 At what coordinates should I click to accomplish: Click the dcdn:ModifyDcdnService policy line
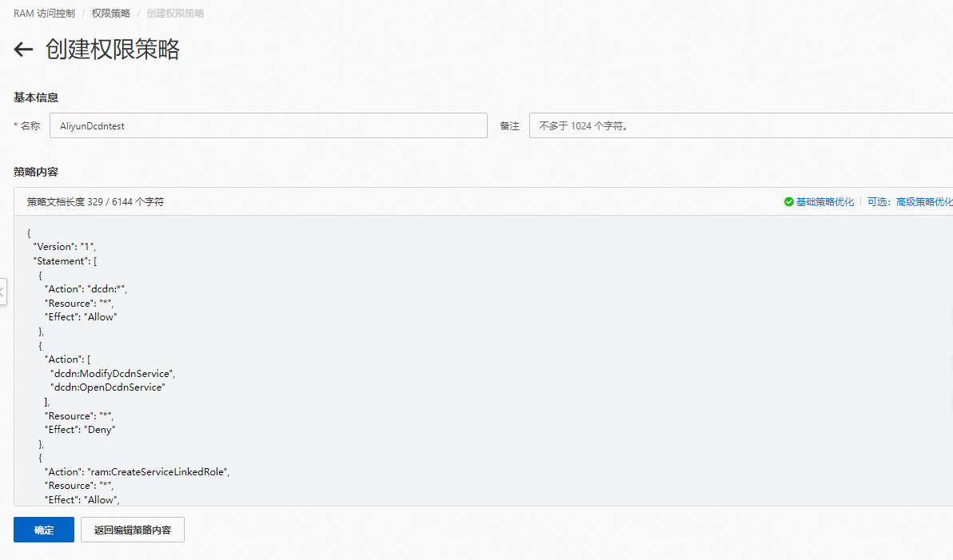[x=113, y=374]
